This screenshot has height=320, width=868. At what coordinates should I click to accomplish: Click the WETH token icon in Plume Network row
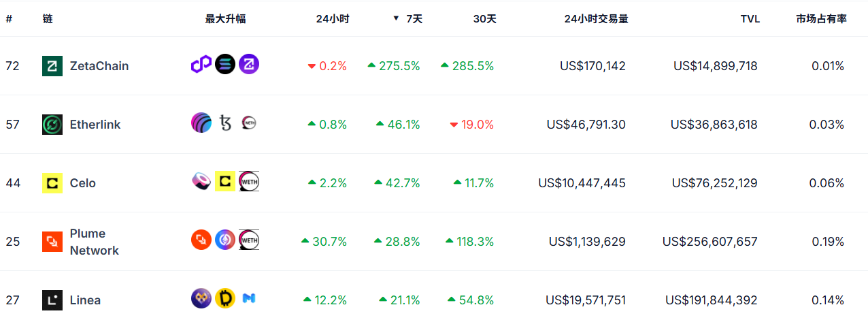pyautogui.click(x=249, y=240)
